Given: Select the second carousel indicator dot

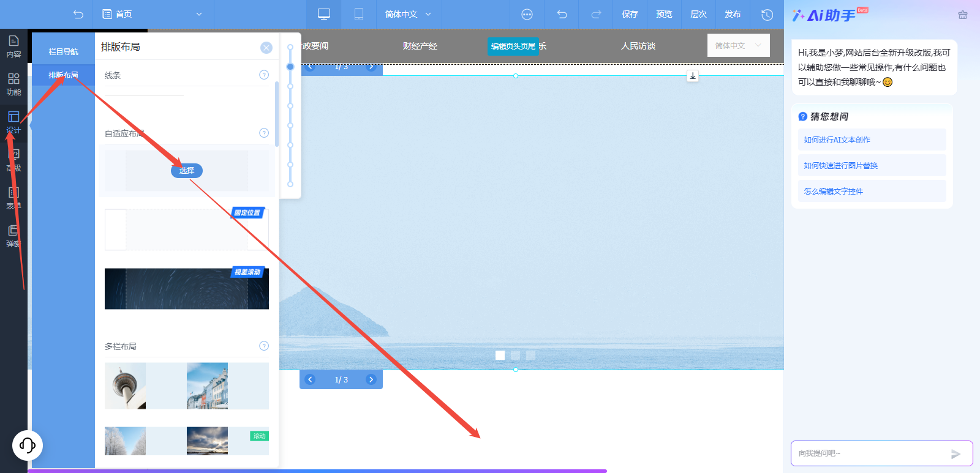Looking at the screenshot, I should [515, 355].
